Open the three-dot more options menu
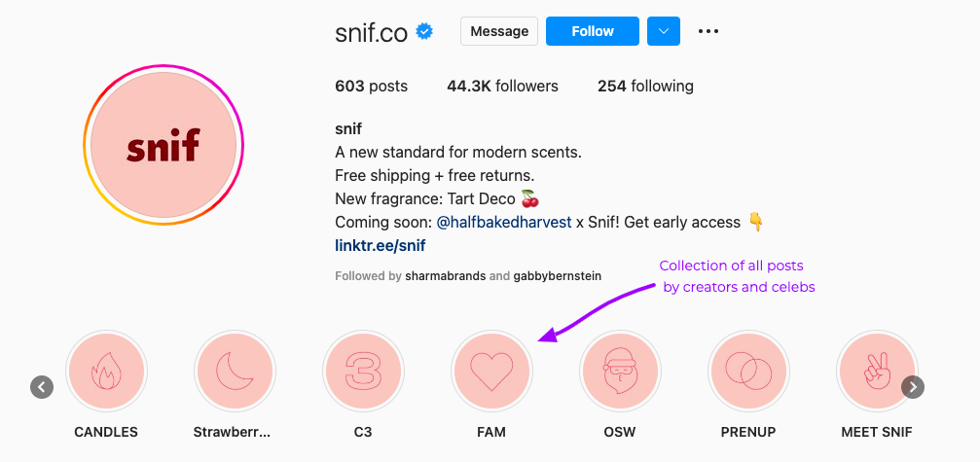This screenshot has height=462, width=980. [x=708, y=31]
